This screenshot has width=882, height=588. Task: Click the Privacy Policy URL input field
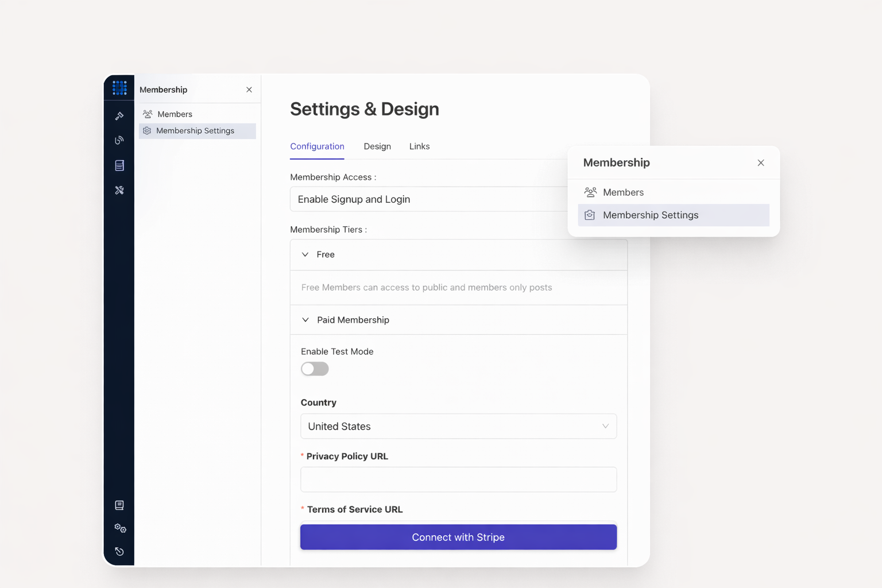[x=458, y=479]
